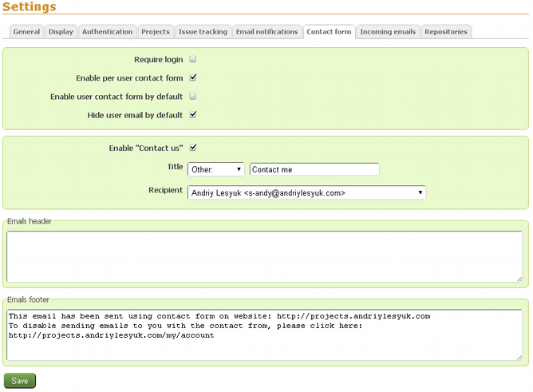533x392 pixels.
Task: Expand the Recipient dropdown list
Action: click(x=306, y=192)
